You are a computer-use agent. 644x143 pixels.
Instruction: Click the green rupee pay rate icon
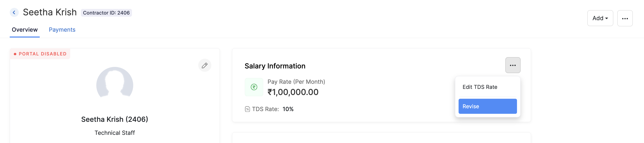click(254, 87)
